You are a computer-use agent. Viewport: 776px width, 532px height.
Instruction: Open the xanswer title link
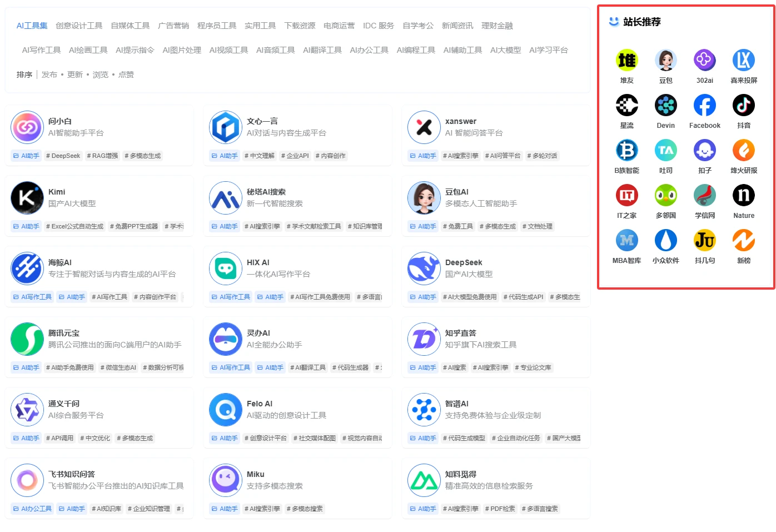461,121
